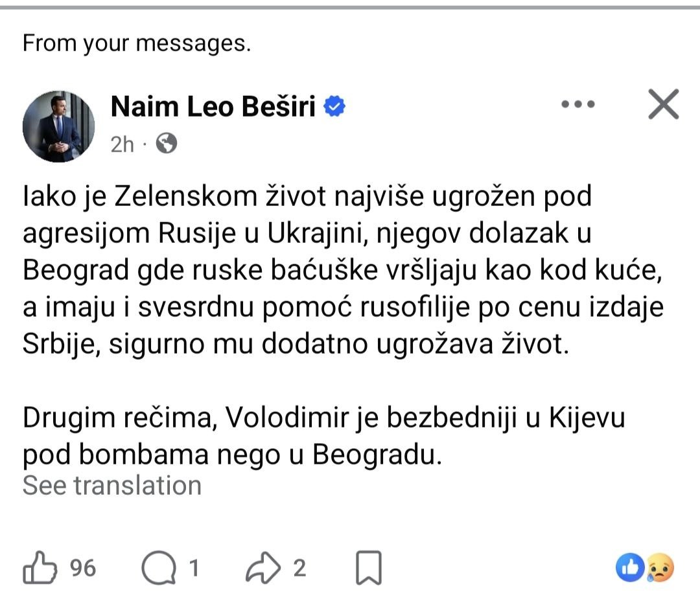View the blue like reaction emoji

pyautogui.click(x=630, y=567)
